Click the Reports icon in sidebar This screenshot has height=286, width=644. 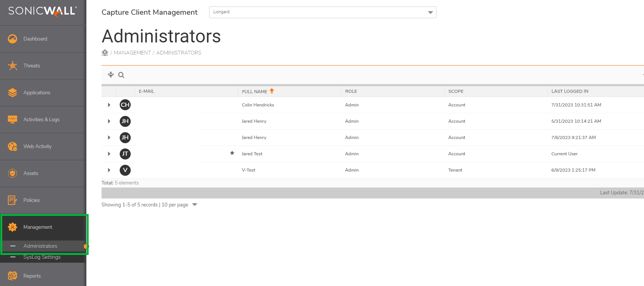click(x=13, y=276)
